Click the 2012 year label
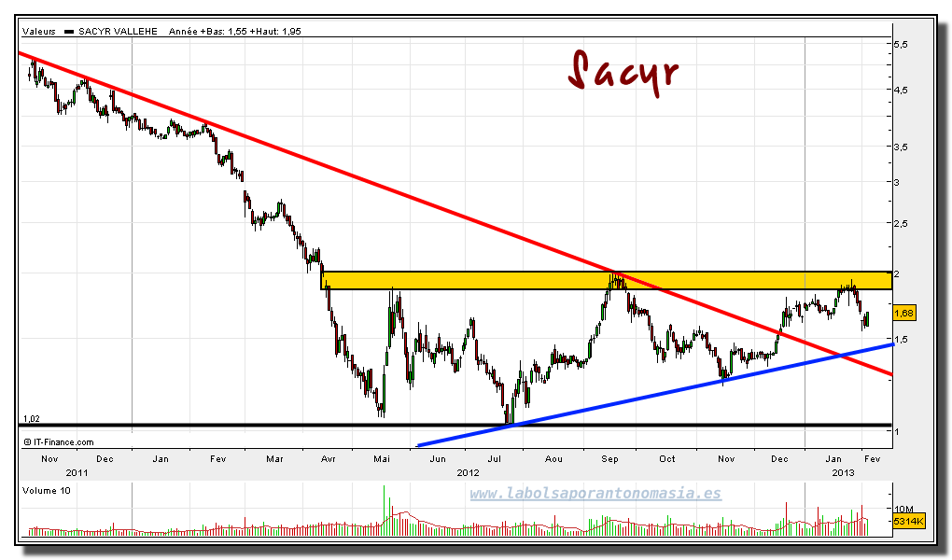The width and height of the screenshot is (952, 560). [468, 472]
